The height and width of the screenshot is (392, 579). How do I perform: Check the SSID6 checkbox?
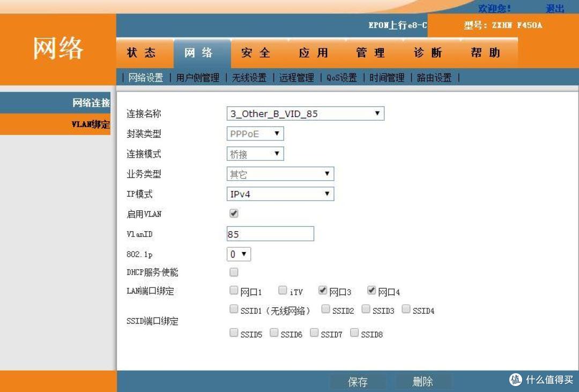(x=274, y=332)
